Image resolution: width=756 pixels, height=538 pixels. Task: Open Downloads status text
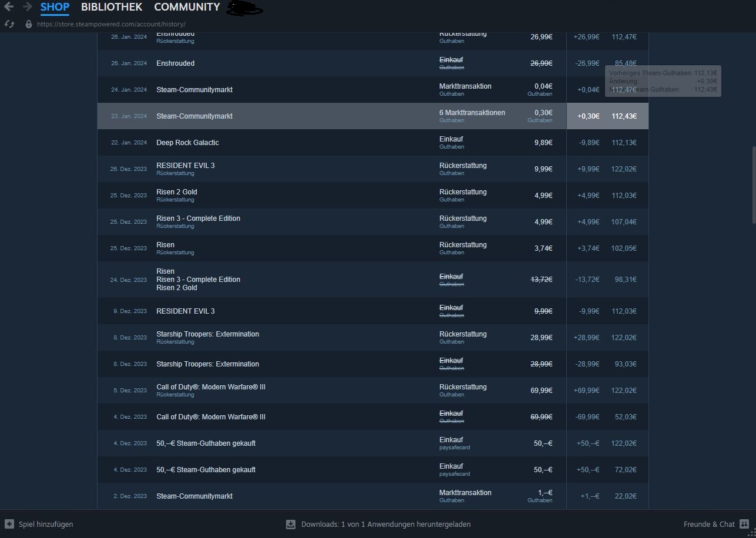tap(386, 524)
